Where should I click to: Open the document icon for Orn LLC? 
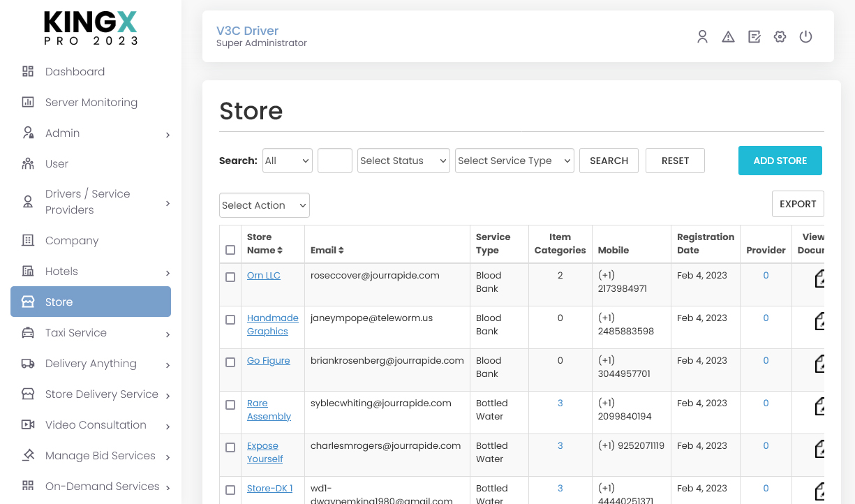819,279
